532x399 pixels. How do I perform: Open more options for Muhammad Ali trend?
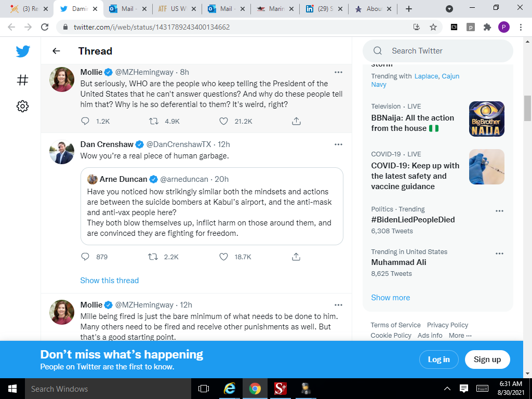tap(499, 254)
